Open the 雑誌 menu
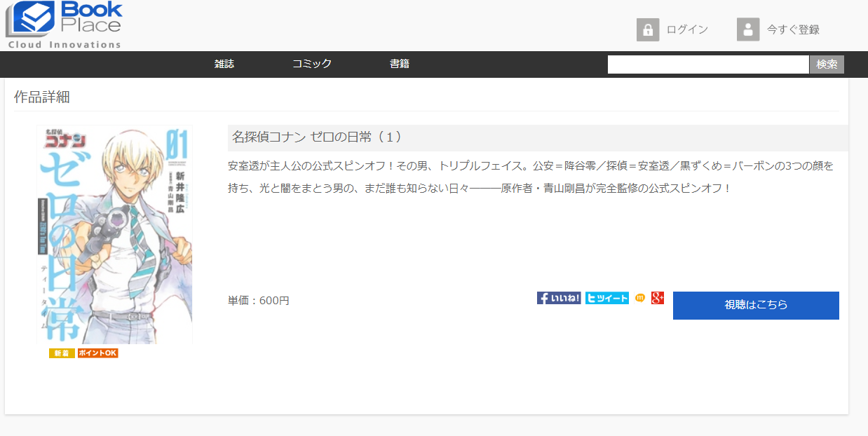Image resolution: width=868 pixels, height=436 pixels. [224, 64]
